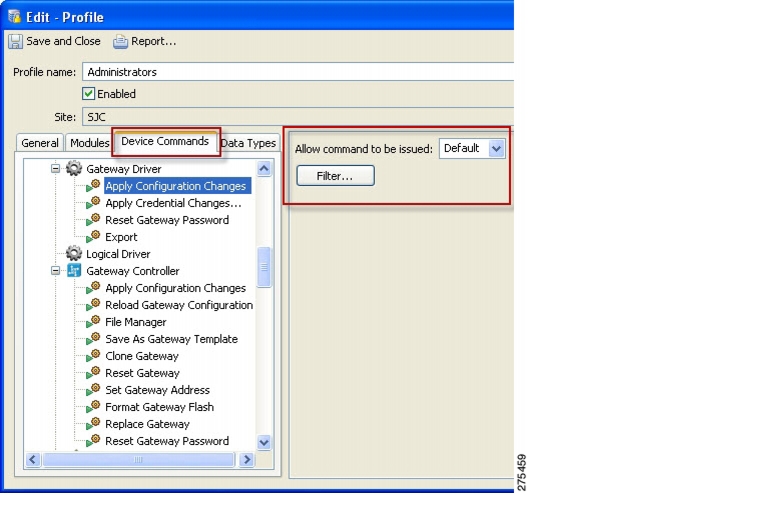Click the tree scroll down arrow
780x509 pixels.
pyautogui.click(x=264, y=442)
